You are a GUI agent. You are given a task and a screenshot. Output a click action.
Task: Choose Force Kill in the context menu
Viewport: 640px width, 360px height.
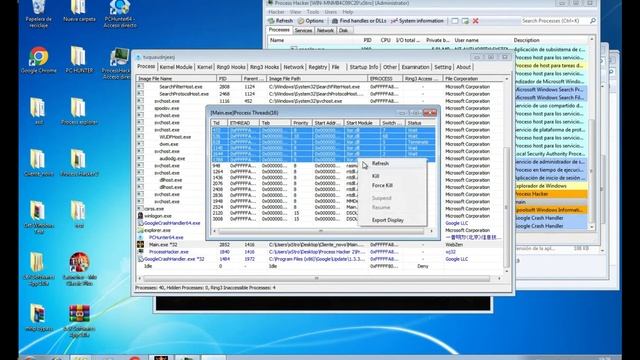point(382,185)
